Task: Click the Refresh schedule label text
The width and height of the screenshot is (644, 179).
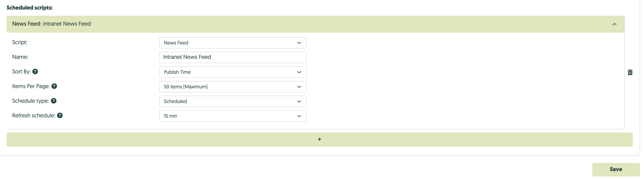Action: tap(33, 115)
